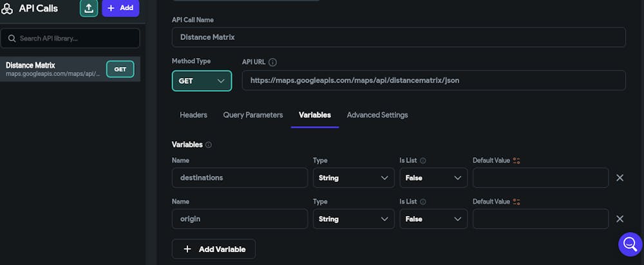Open the destinations Is List False dropdown

[433, 178]
